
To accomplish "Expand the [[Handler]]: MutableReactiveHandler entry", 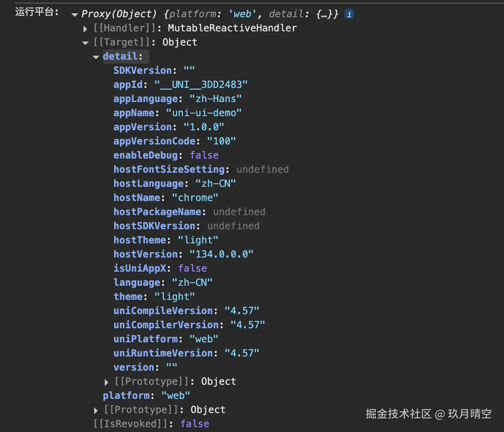I will tap(85, 28).
